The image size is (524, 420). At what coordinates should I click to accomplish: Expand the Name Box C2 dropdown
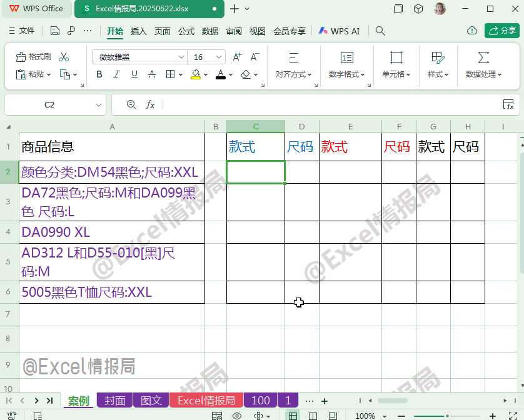pos(99,105)
